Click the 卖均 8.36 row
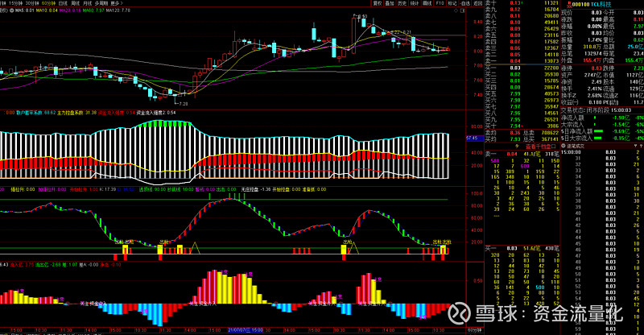Image resolution: width=644 pixels, height=335 pixels. click(x=502, y=133)
